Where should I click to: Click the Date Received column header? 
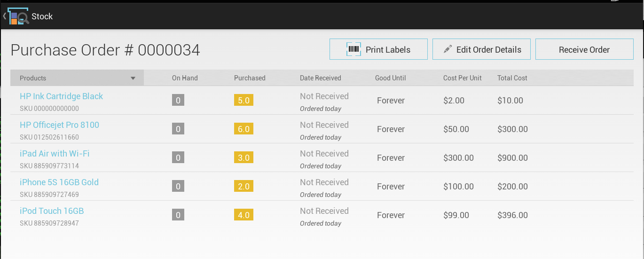321,78
